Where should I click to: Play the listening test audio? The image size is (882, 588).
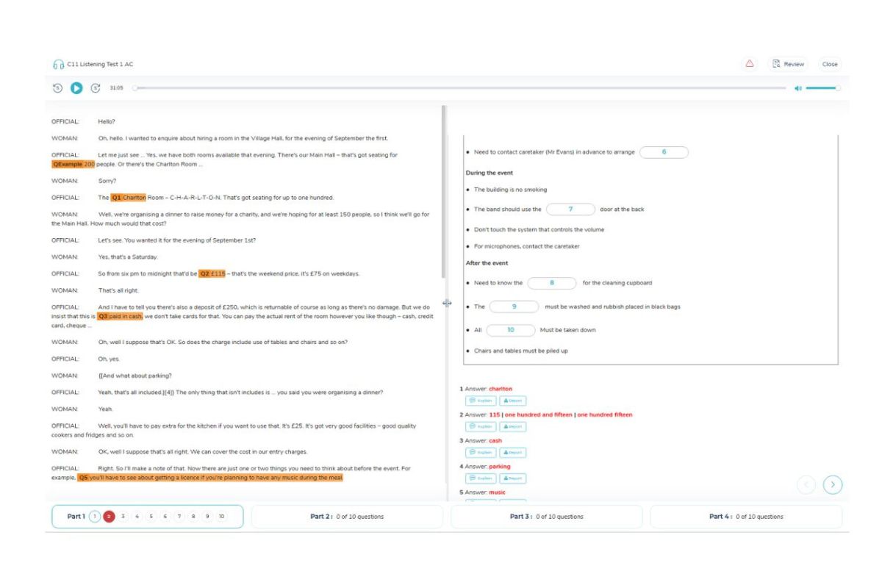tap(76, 88)
